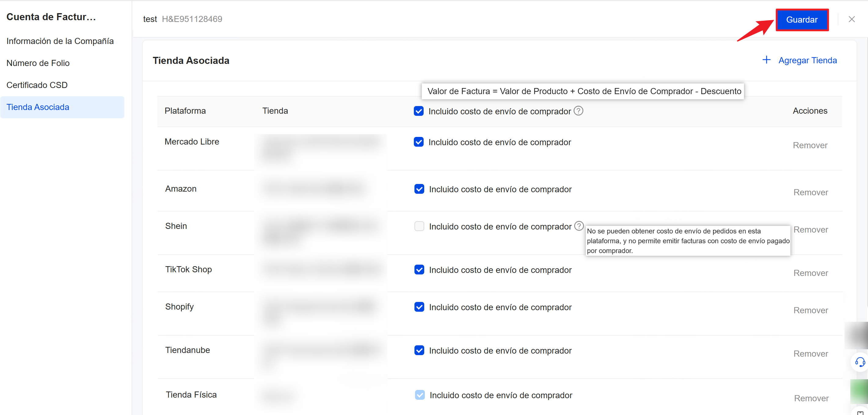Remove the TikTok Shop store

coord(810,273)
